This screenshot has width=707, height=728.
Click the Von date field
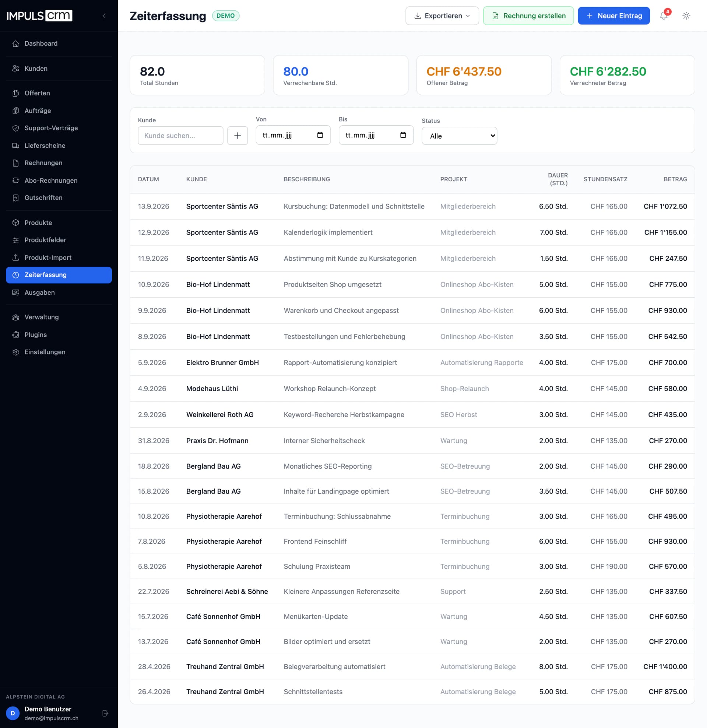point(293,135)
